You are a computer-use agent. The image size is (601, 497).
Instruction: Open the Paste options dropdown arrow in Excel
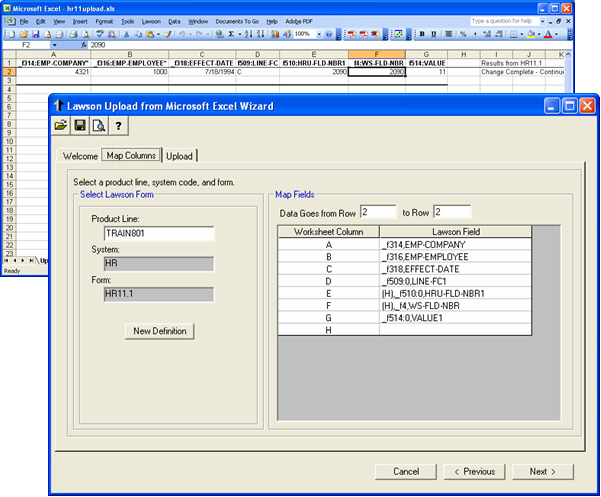158,34
